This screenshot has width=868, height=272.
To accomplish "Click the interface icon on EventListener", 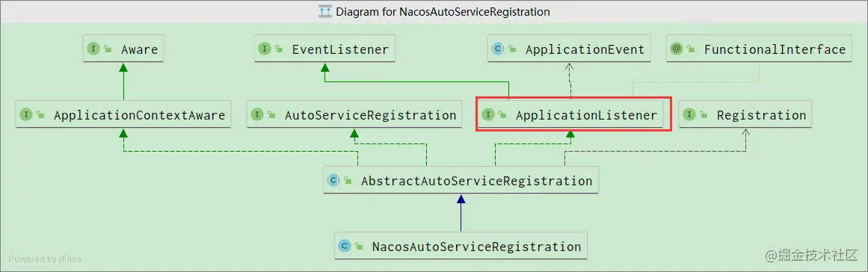I will pyautogui.click(x=265, y=49).
